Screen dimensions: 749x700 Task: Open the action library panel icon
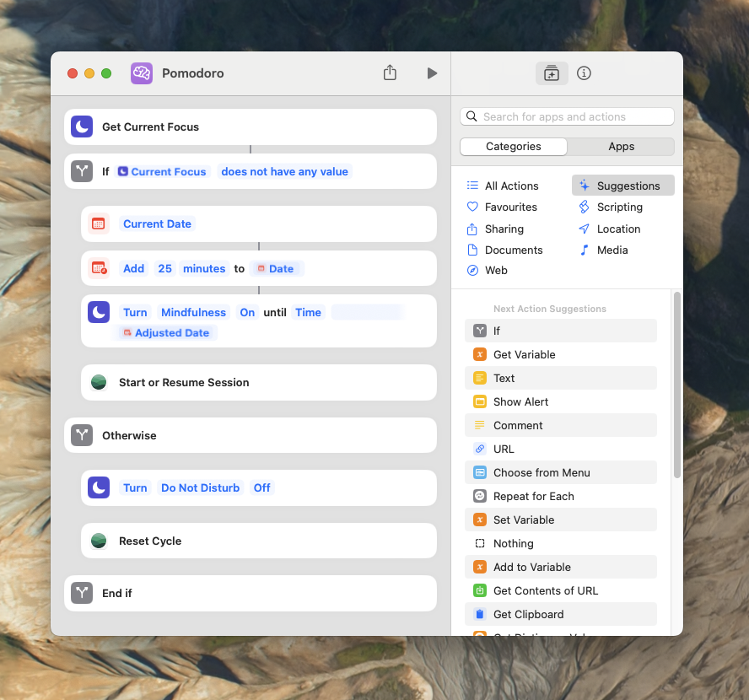click(552, 73)
